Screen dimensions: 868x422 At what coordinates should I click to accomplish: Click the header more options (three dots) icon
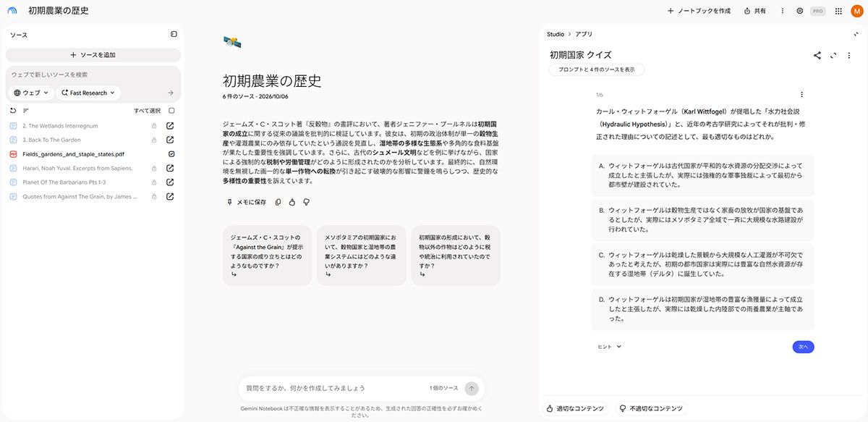click(782, 11)
